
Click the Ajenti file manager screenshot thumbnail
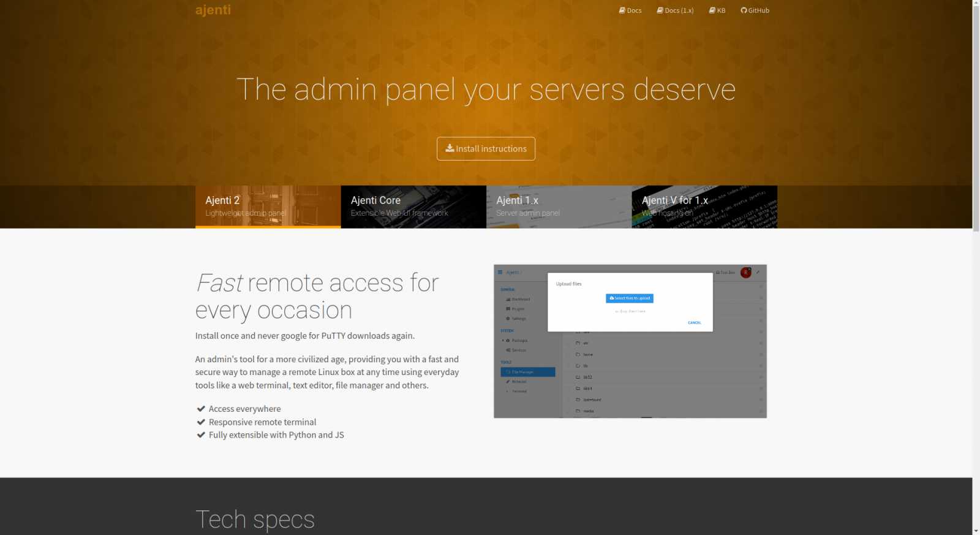point(630,341)
